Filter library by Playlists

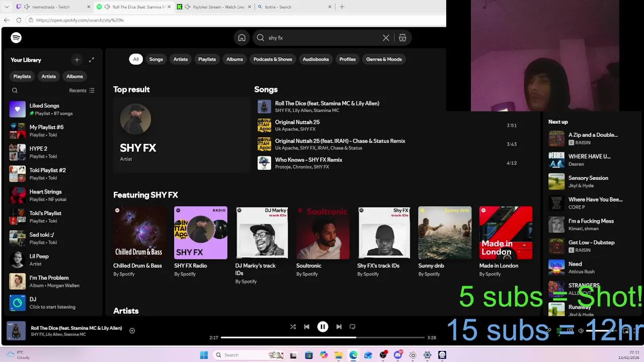pyautogui.click(x=22, y=76)
